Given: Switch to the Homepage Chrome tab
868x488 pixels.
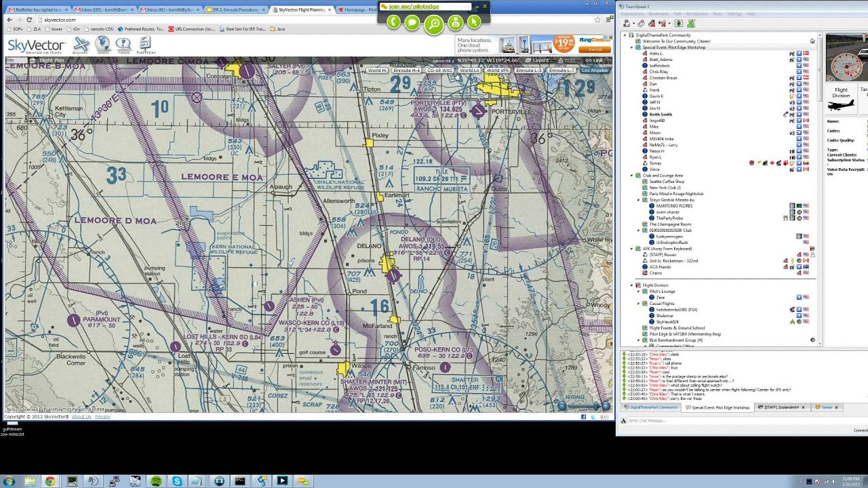Looking at the screenshot, I should point(359,9).
